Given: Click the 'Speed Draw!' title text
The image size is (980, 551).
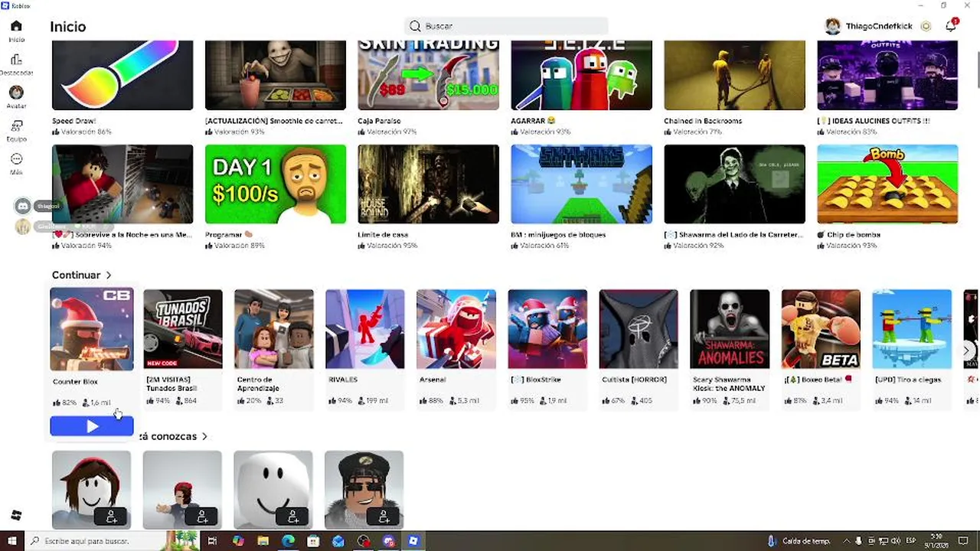Looking at the screenshot, I should [73, 121].
